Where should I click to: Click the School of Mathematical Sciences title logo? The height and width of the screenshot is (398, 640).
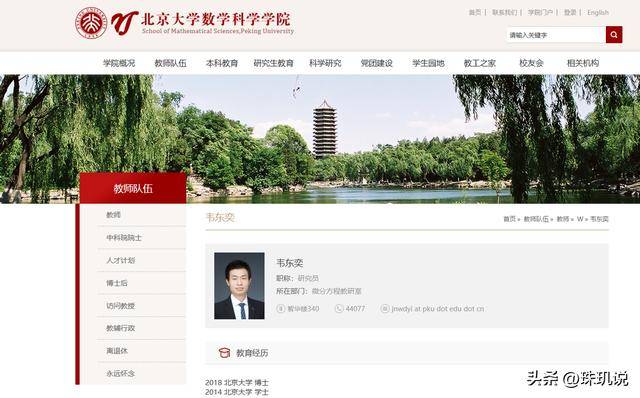202,23
